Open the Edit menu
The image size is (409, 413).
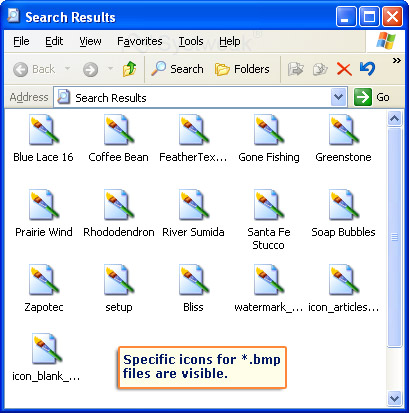[54, 41]
